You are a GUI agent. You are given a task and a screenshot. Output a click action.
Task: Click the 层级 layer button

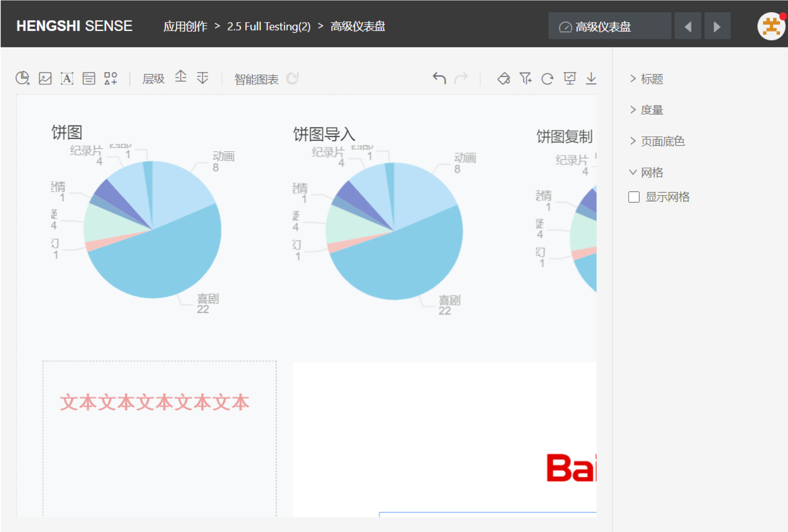click(153, 78)
